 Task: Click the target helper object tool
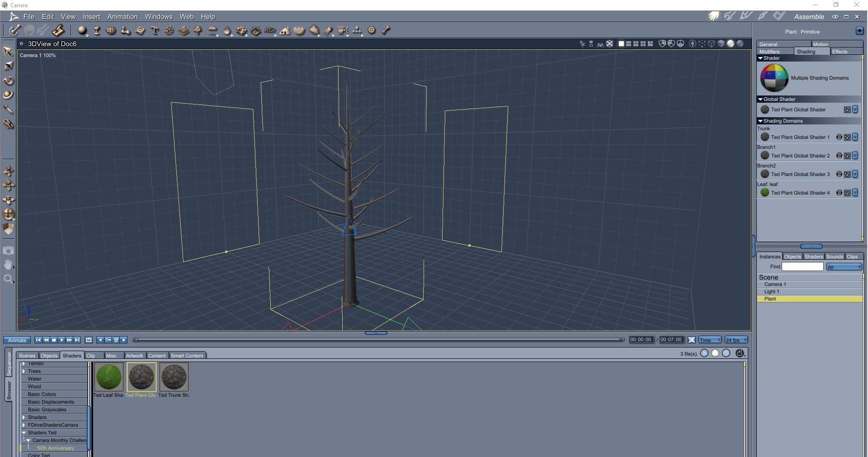pos(372,30)
